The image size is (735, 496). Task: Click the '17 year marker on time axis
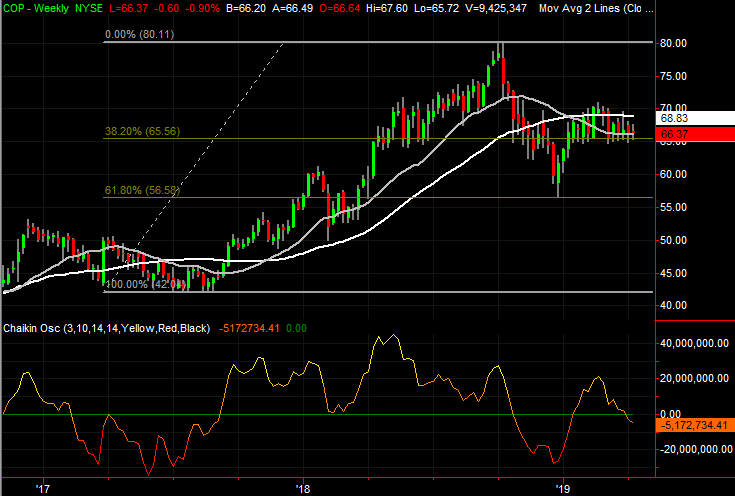[x=43, y=488]
